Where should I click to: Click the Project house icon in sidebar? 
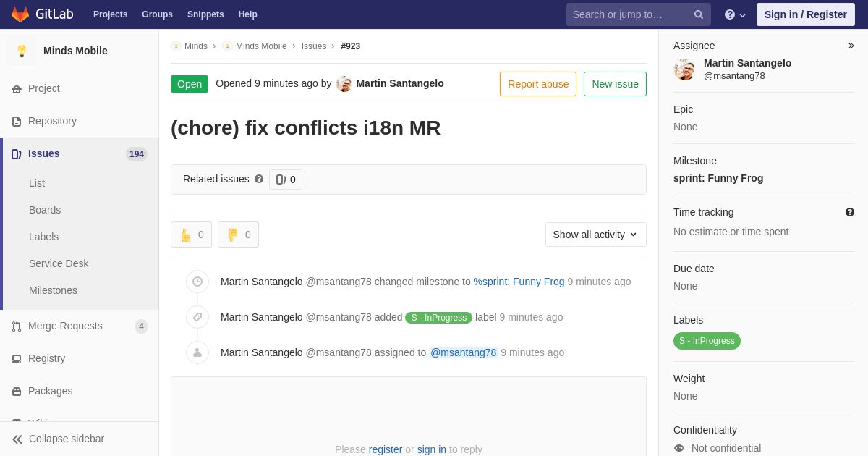tap(17, 89)
